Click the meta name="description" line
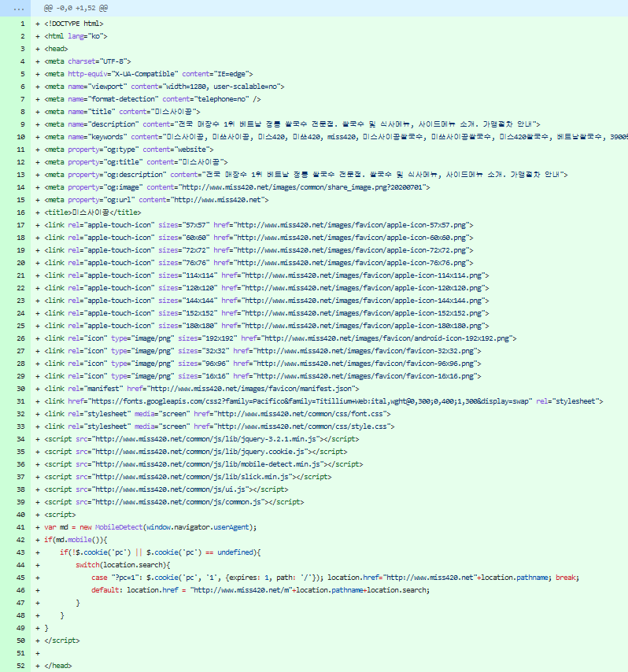Screen dimensions: 628x672 [292, 124]
